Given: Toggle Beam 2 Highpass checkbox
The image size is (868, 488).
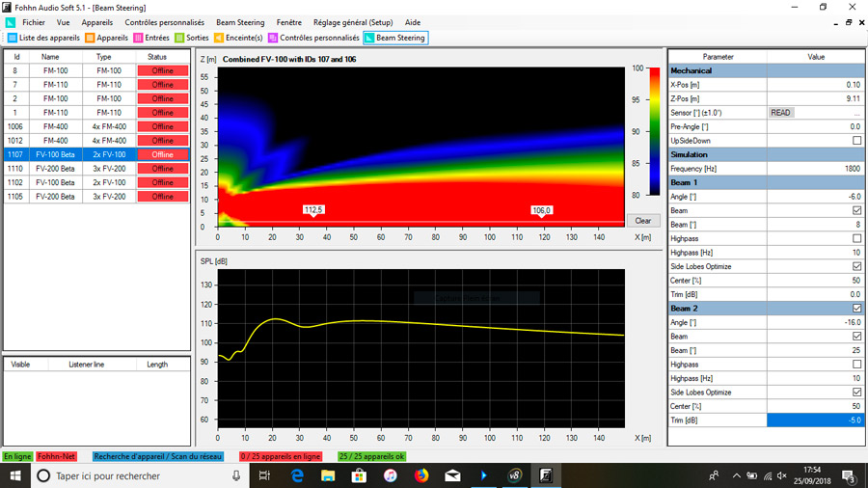Looking at the screenshot, I should click(856, 364).
